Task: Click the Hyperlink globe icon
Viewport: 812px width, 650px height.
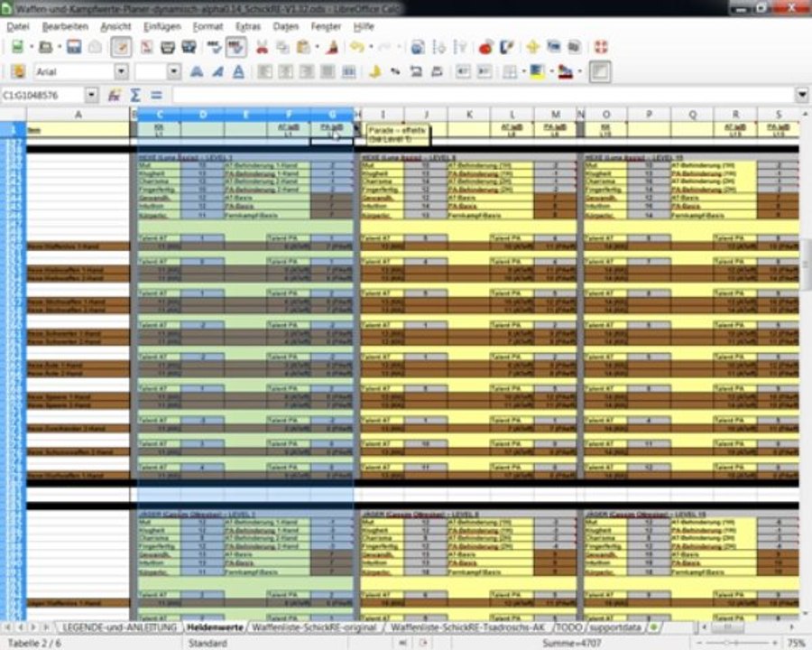Action: coord(418,47)
